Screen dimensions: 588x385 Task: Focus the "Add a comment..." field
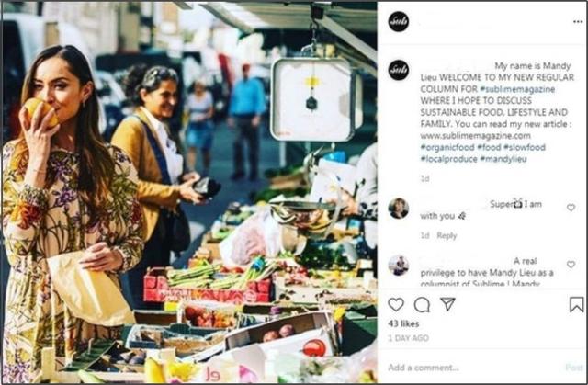tap(472, 368)
